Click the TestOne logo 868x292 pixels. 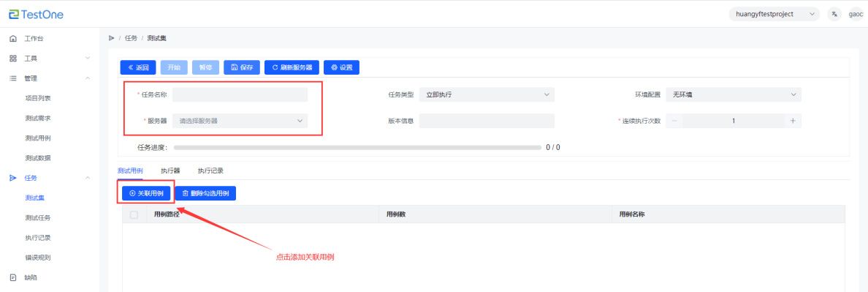click(36, 15)
